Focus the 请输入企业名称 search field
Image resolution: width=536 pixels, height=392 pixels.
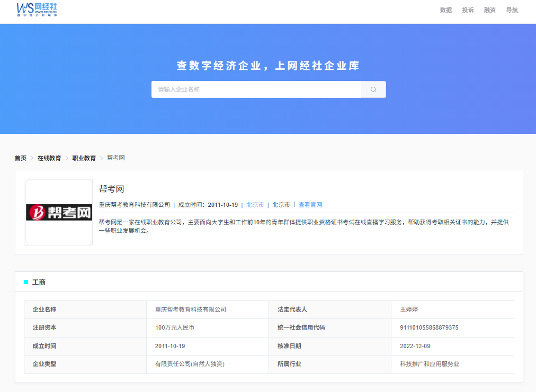pos(256,89)
